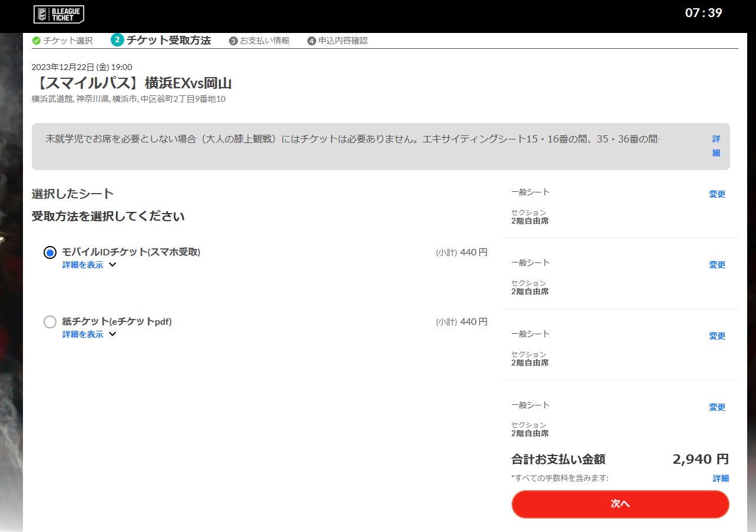Click the step 2 circle icon
The image size is (756, 532).
pos(117,40)
